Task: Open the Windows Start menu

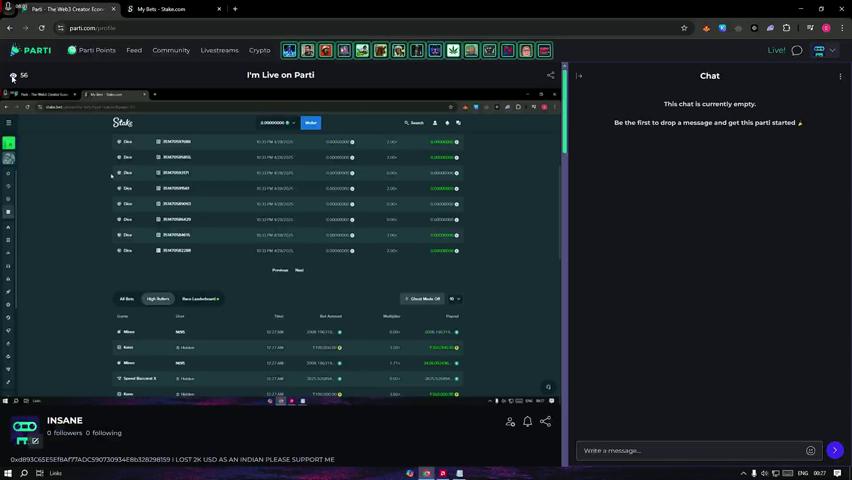Action: click(x=8, y=473)
